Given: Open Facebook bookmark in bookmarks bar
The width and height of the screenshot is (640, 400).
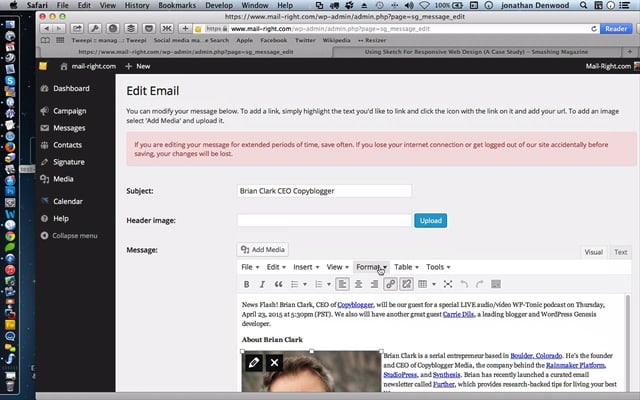Looking at the screenshot, I should [273, 40].
